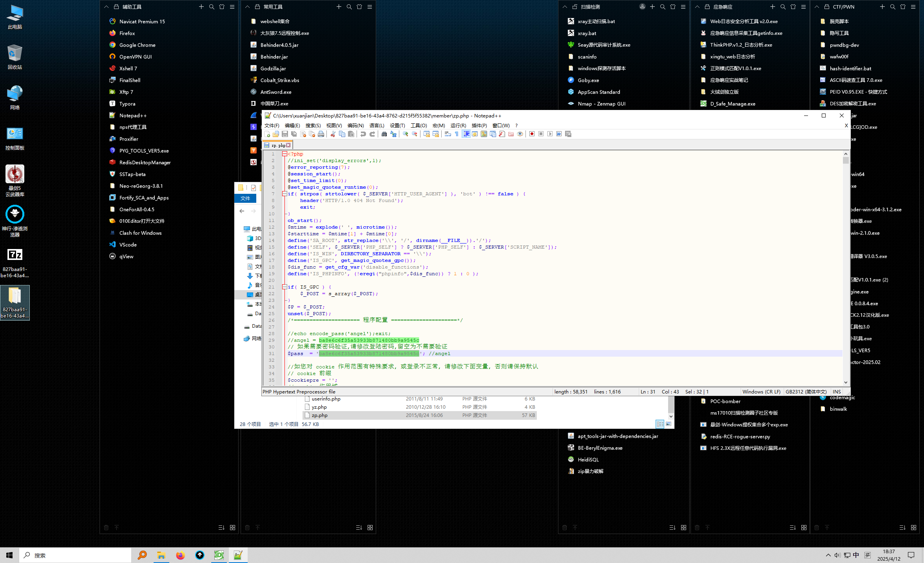Toggle Show All Characters with the ¶ icon
Screen dimensions: 924x563
point(456,134)
